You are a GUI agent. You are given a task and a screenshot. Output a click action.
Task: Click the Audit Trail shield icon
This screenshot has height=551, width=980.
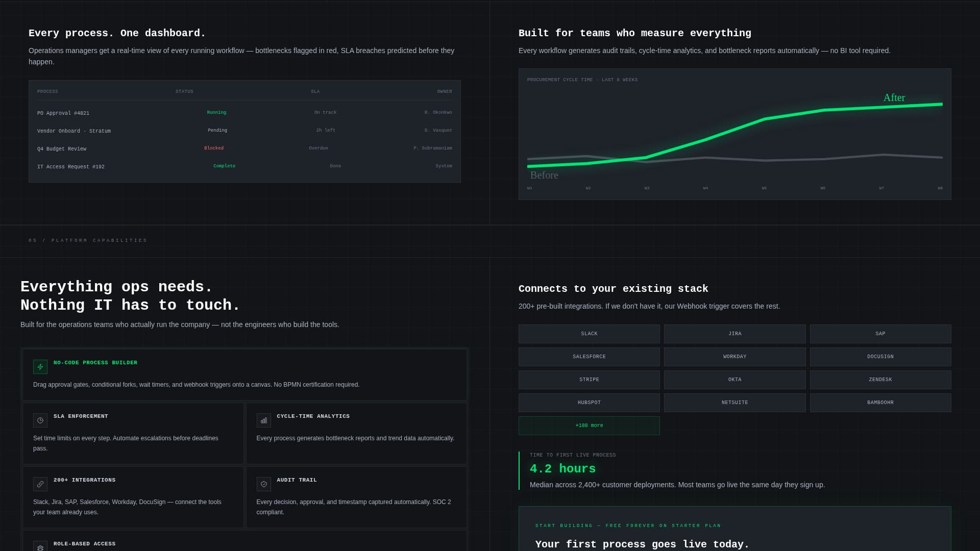coord(263,484)
